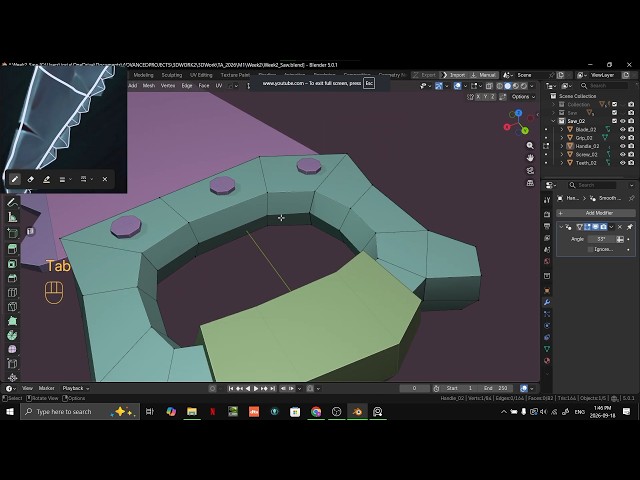Choose the eraser in the annotation overlay
Image resolution: width=640 pixels, height=480 pixels.
[30, 179]
